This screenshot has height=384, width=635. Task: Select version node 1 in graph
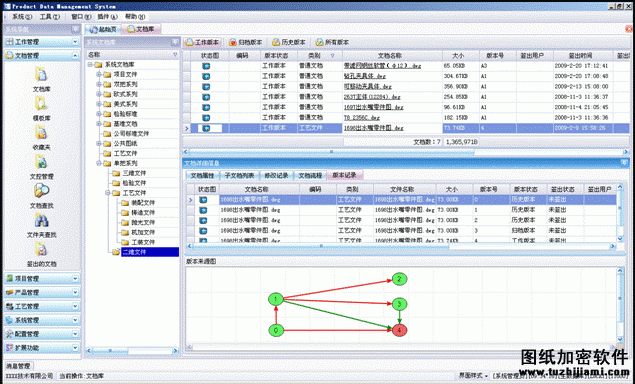pos(276,299)
